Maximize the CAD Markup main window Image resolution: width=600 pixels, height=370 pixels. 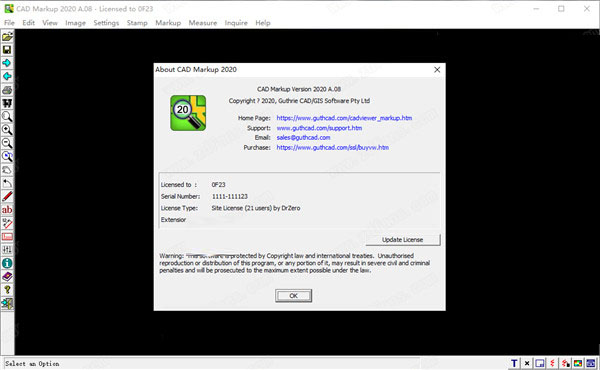561,8
